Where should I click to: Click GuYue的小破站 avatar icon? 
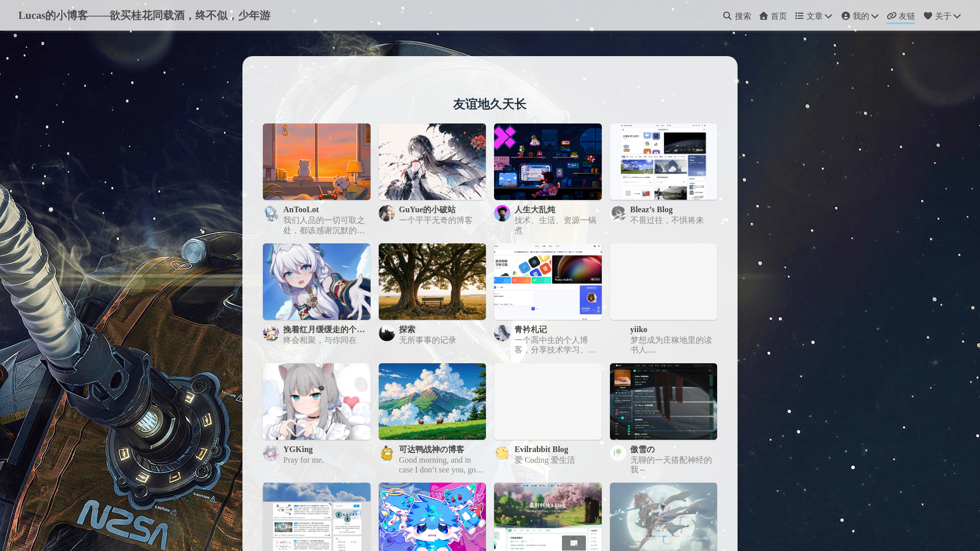pyautogui.click(x=387, y=213)
